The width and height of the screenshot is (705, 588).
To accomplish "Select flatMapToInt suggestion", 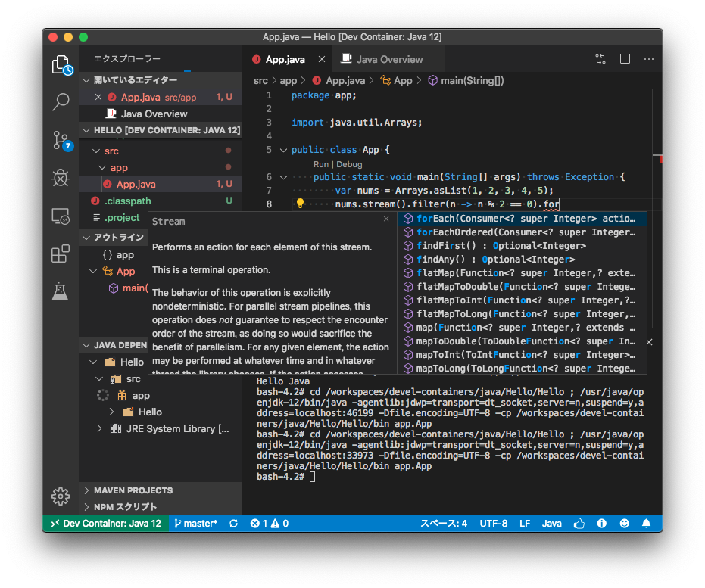I will [x=522, y=300].
